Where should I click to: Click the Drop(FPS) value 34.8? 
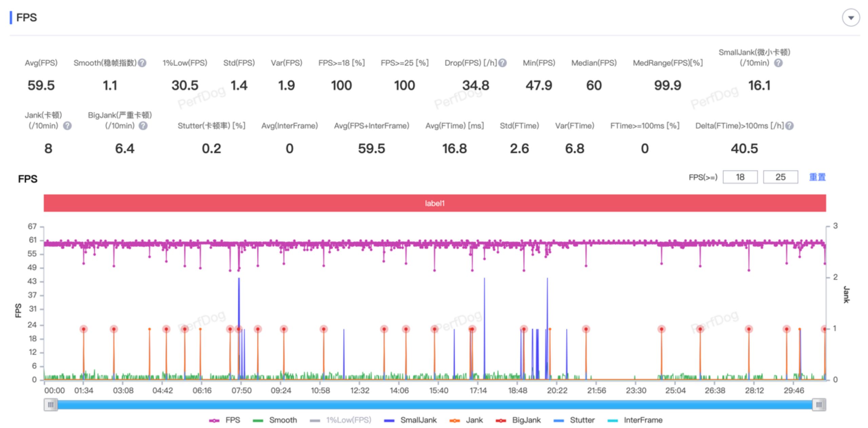[476, 85]
